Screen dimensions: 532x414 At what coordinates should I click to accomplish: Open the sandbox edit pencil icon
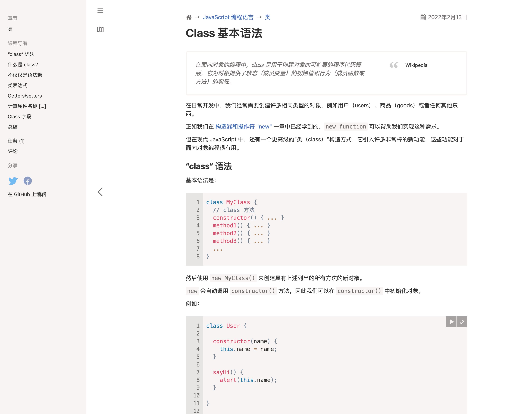pos(462,322)
